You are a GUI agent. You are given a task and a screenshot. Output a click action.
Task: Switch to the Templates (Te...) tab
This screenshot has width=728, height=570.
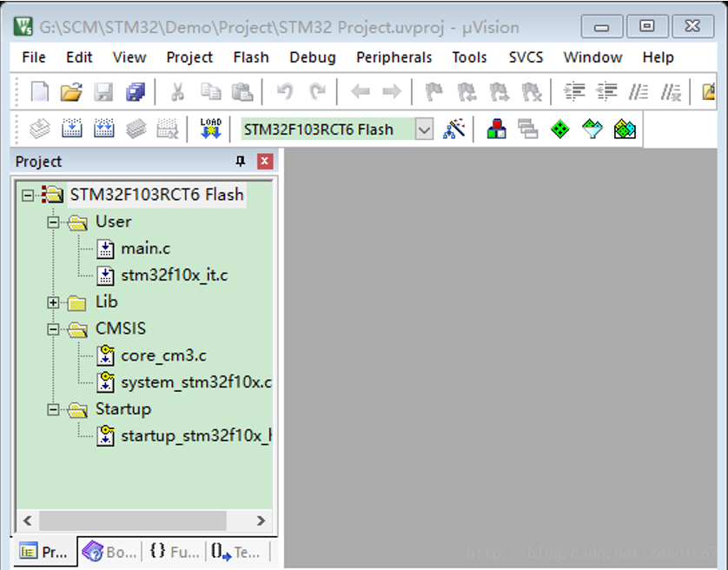(x=236, y=552)
